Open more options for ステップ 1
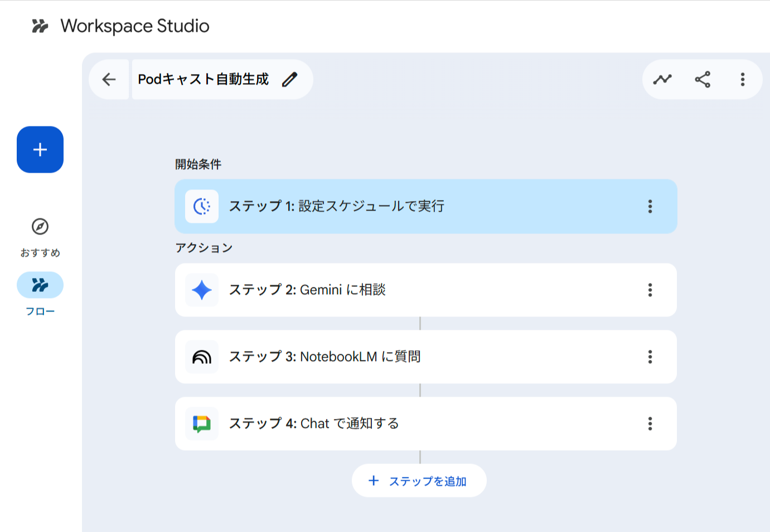Image resolution: width=770 pixels, height=532 pixels. tap(650, 206)
